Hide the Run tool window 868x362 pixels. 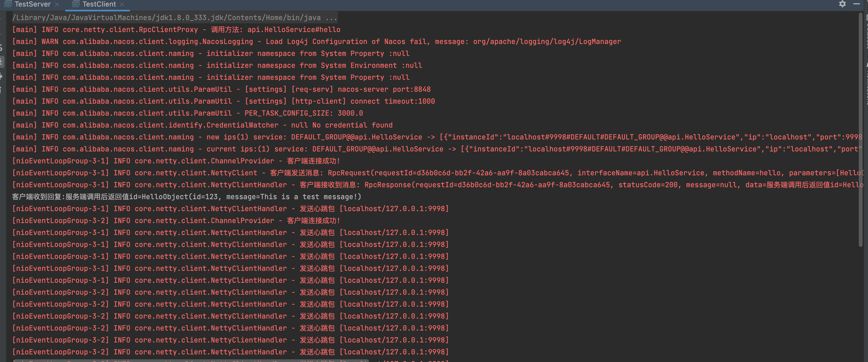[x=856, y=4]
